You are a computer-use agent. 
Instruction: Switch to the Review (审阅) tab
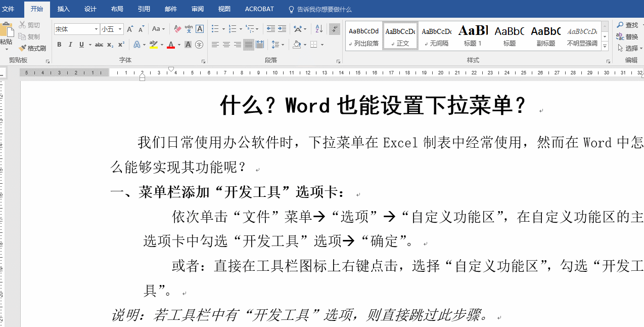(x=198, y=9)
